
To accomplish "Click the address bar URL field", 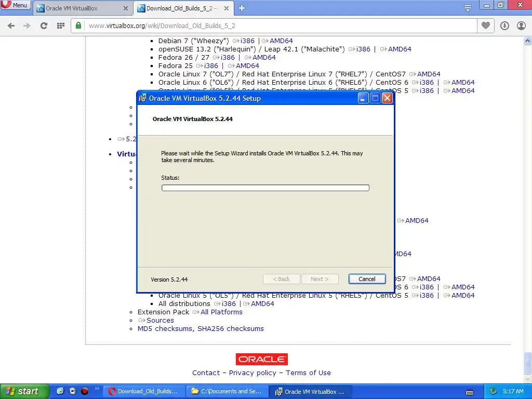I will click(281, 26).
